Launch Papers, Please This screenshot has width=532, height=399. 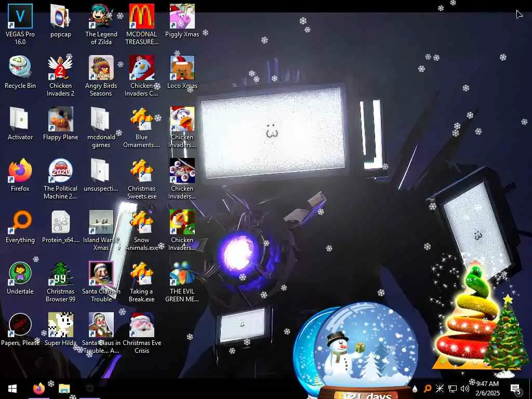[20, 330]
